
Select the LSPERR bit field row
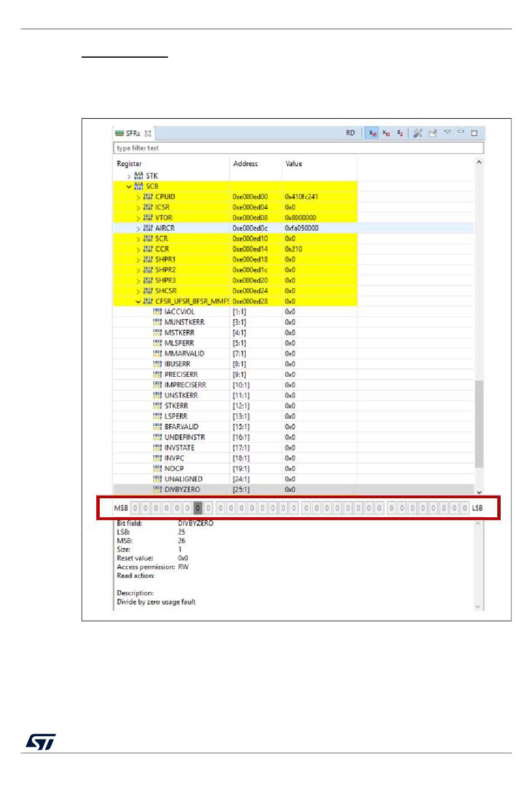[293, 417]
